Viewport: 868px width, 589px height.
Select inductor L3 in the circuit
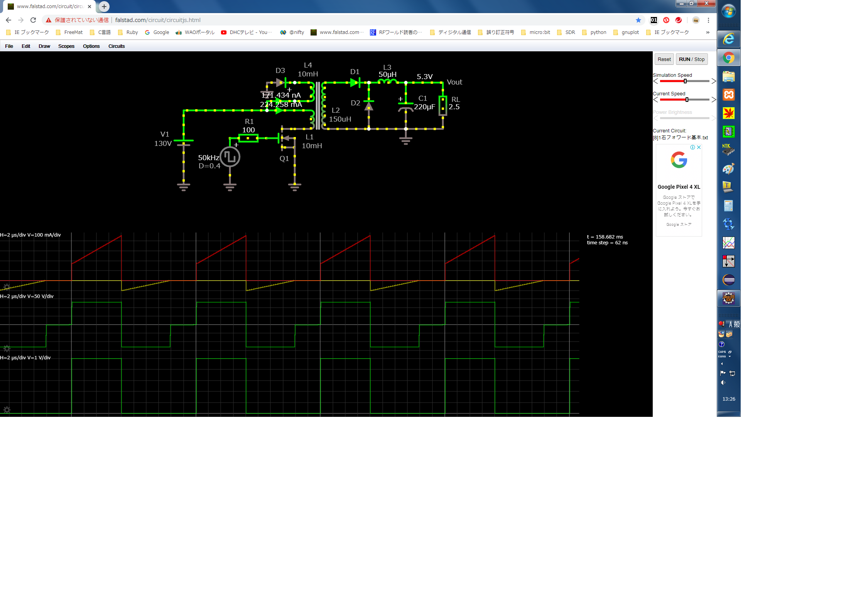tap(387, 81)
